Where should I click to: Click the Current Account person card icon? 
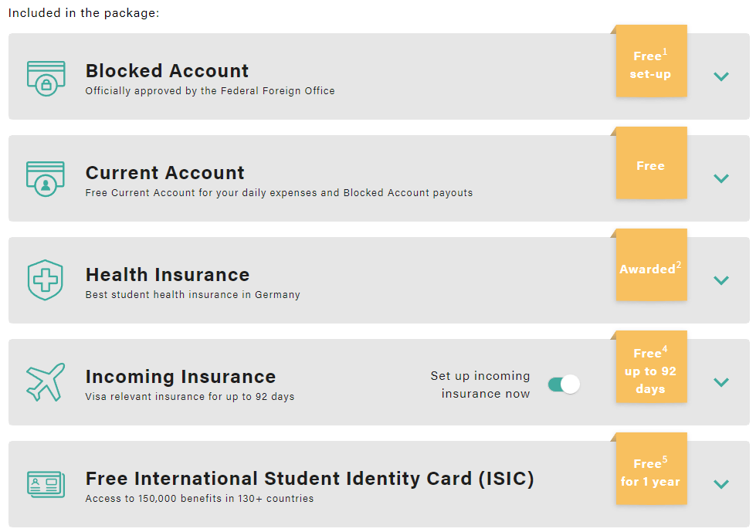pyautogui.click(x=46, y=178)
